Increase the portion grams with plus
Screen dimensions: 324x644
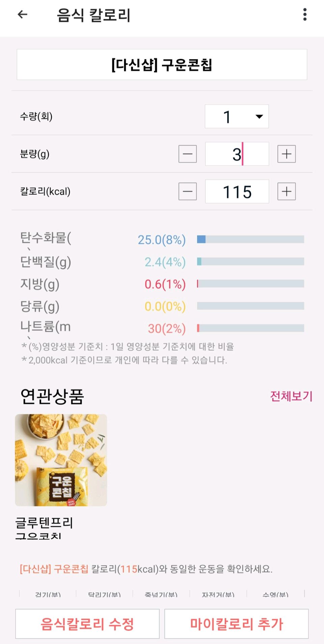click(287, 154)
